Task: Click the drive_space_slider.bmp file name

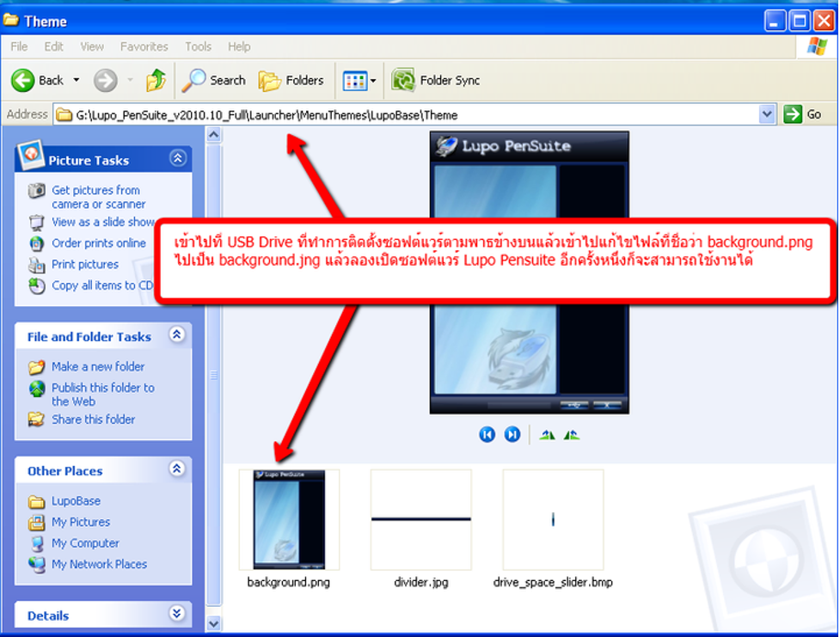Action: (x=553, y=582)
